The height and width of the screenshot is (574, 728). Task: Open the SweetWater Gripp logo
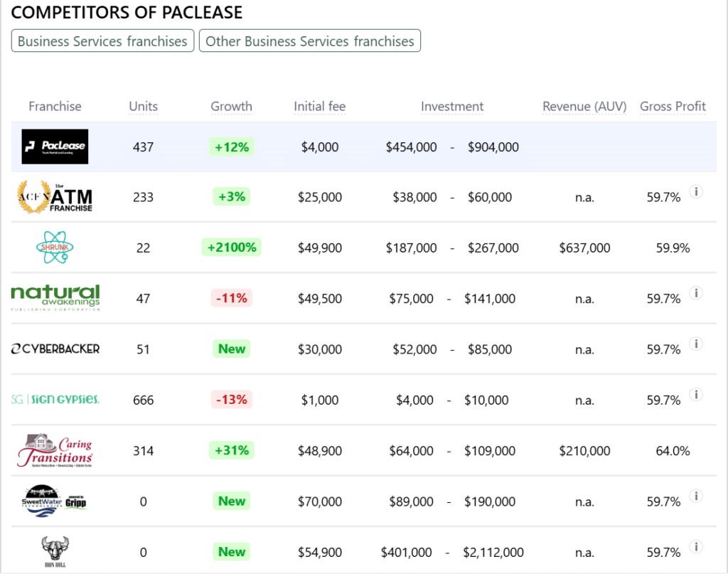pyautogui.click(x=54, y=501)
